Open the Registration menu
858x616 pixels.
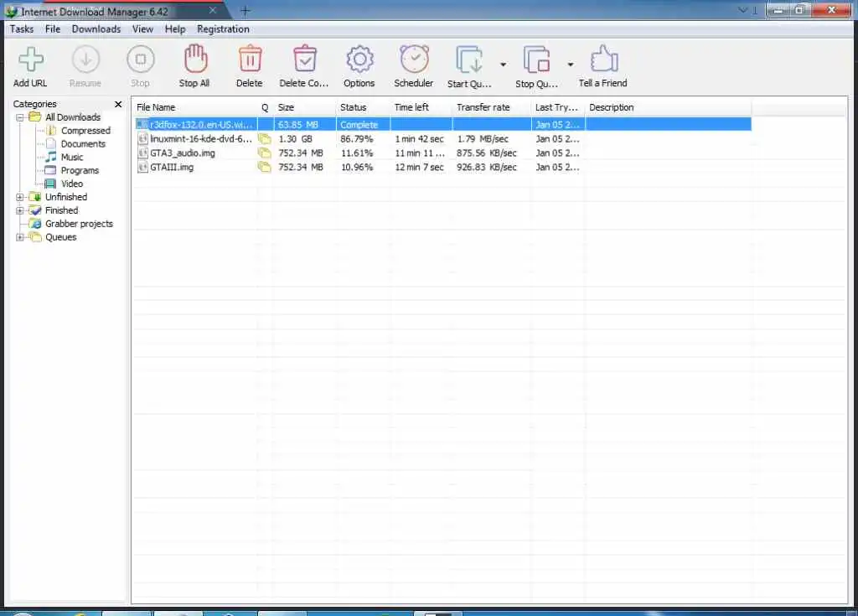(x=223, y=29)
